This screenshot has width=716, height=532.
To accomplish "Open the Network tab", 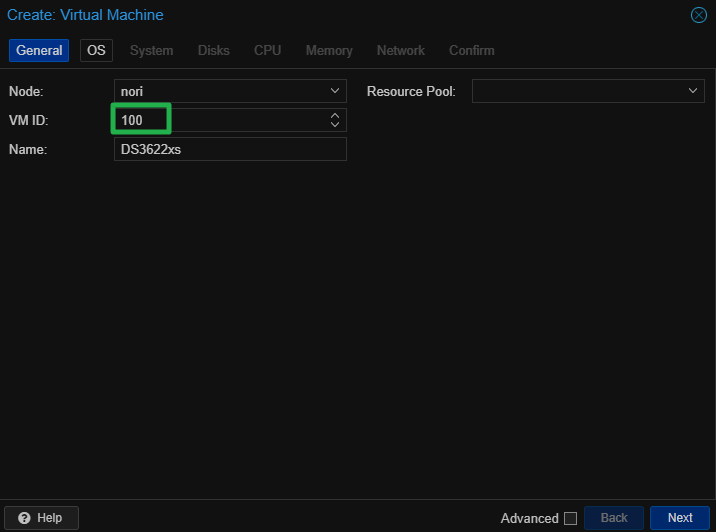I will click(400, 50).
